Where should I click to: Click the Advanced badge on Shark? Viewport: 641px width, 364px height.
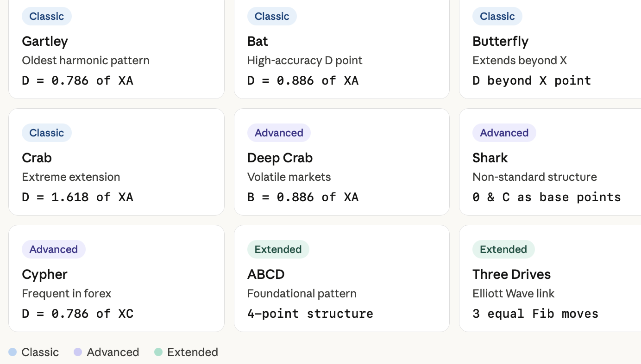(504, 133)
